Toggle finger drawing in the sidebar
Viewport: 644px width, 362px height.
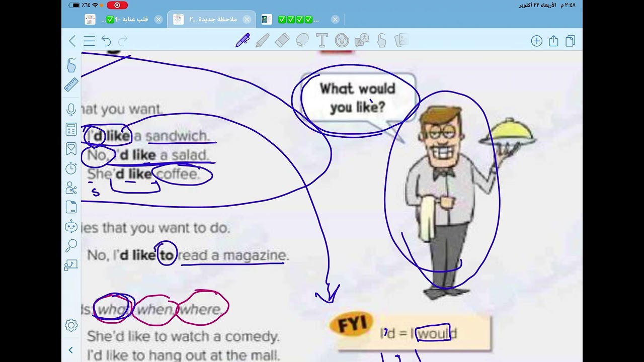click(x=71, y=65)
